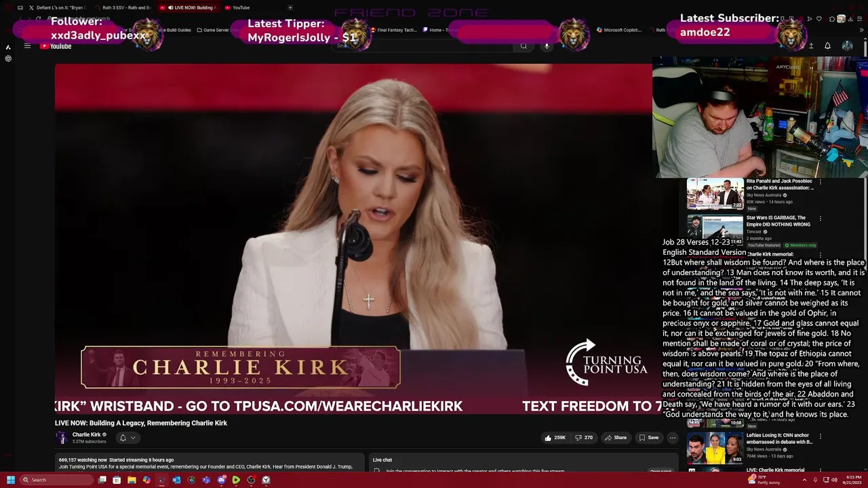This screenshot has height=488, width=868.
Task: Launch Copilot from the taskbar
Action: 146,480
